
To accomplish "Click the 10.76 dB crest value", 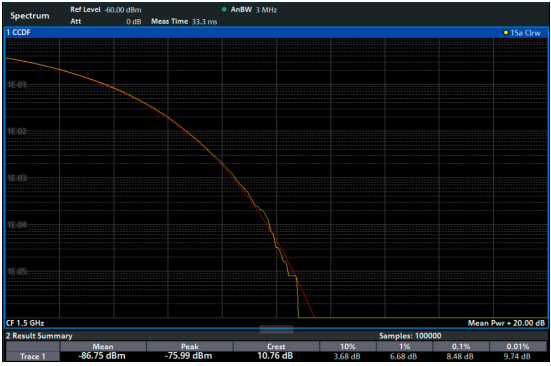I will 275,356.
